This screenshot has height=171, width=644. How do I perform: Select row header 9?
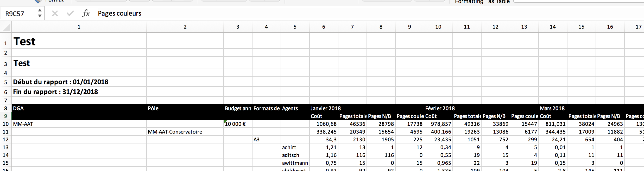[5, 116]
